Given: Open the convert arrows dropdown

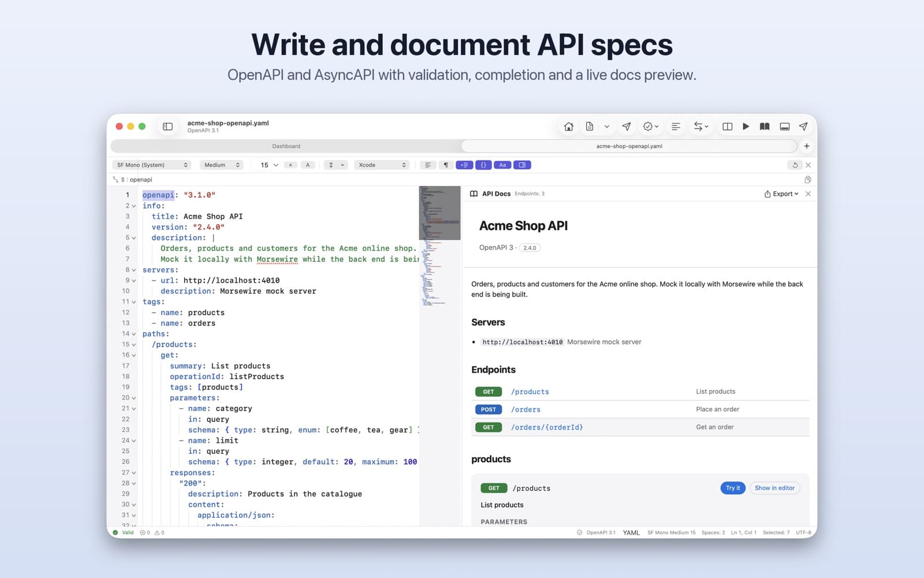Looking at the screenshot, I should (x=701, y=127).
